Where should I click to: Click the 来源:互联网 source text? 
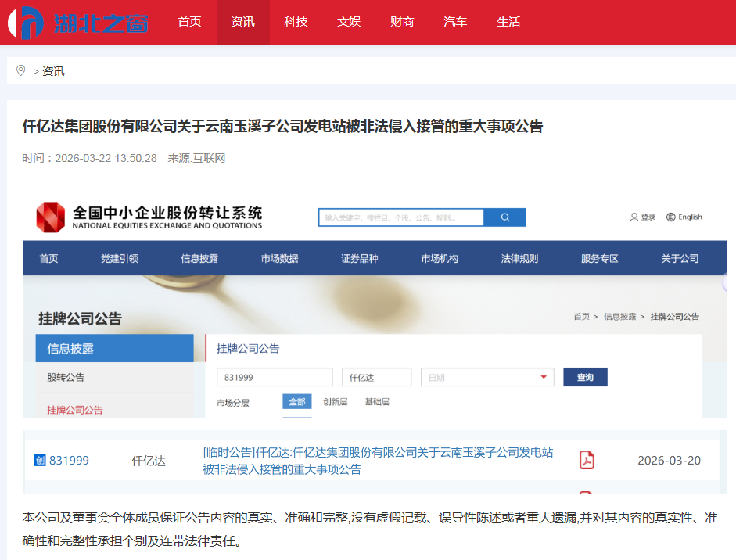click(x=196, y=158)
